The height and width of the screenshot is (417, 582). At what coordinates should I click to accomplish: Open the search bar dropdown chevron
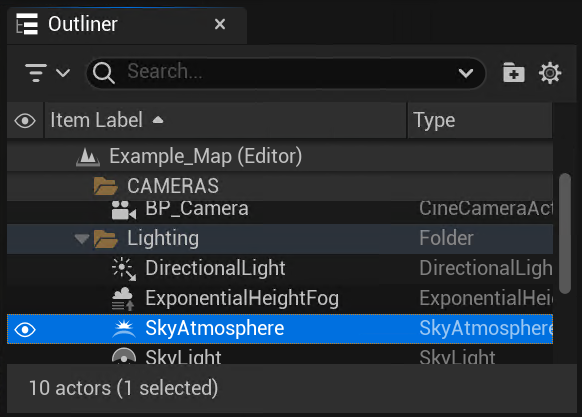[465, 73]
